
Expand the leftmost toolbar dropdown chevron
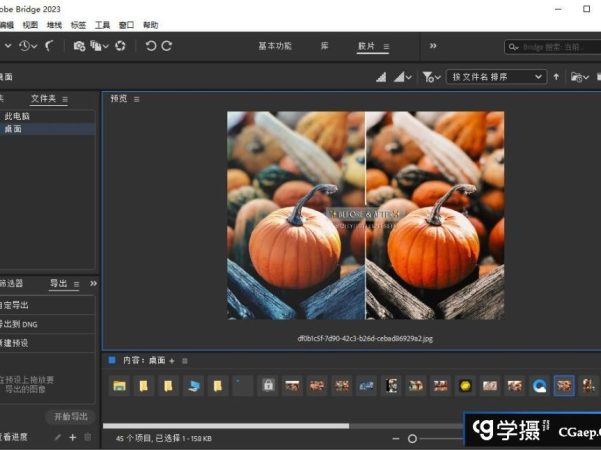pos(8,46)
